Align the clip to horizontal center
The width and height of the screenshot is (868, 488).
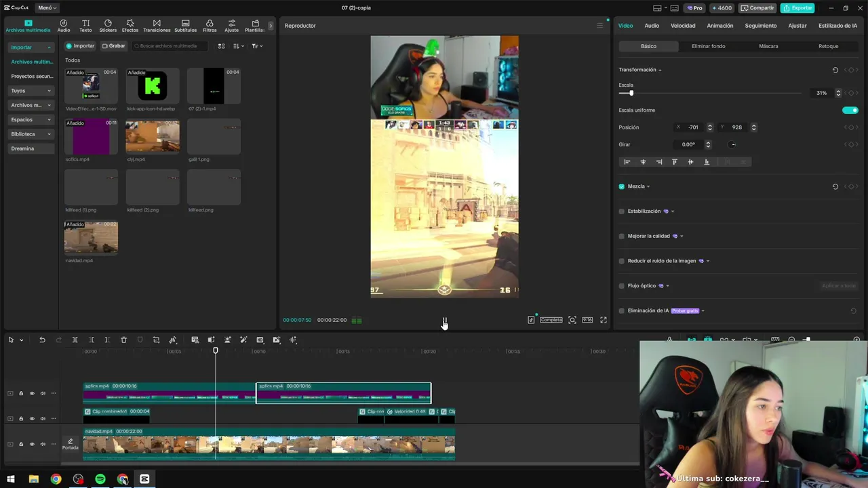pyautogui.click(x=643, y=162)
